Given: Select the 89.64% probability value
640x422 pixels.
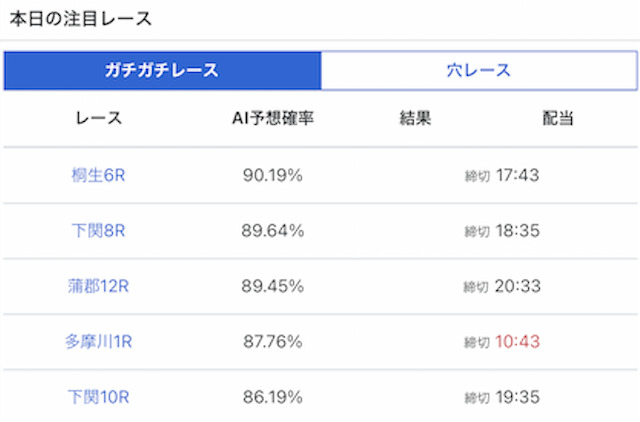Looking at the screenshot, I should 273,231.
